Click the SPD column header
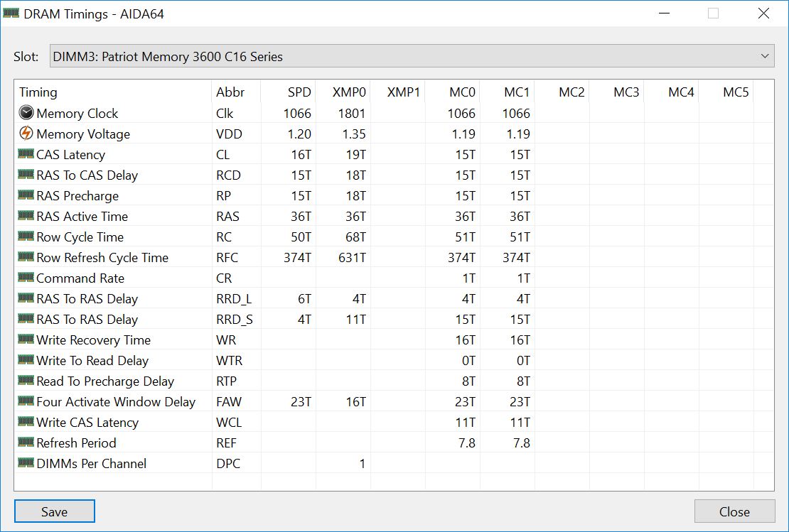Screen dimensions: 789x532 pyautogui.click(x=299, y=92)
